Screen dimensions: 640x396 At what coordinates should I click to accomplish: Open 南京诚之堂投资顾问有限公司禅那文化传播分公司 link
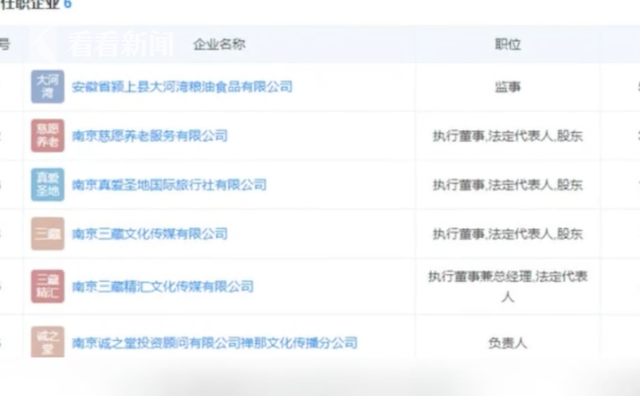coord(215,343)
